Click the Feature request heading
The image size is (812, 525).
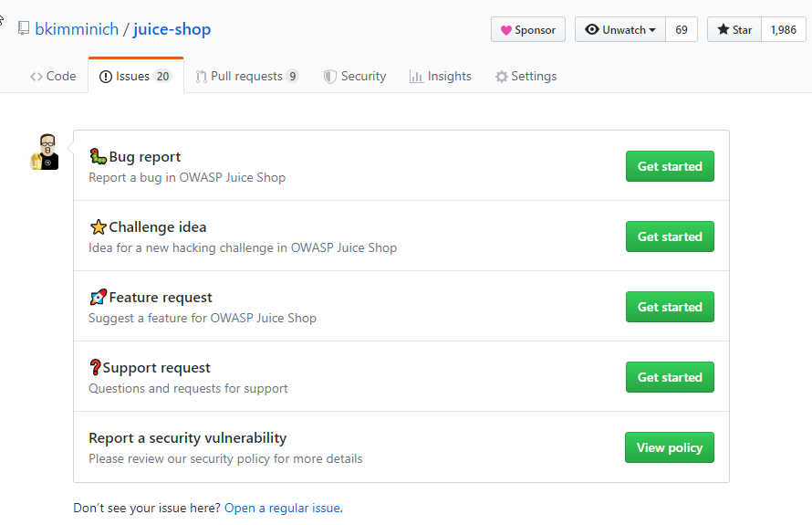pos(161,298)
